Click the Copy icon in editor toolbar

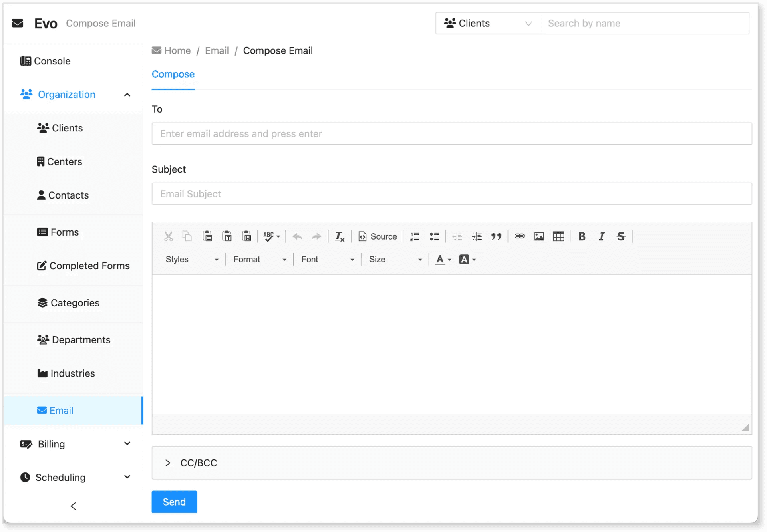tap(187, 236)
